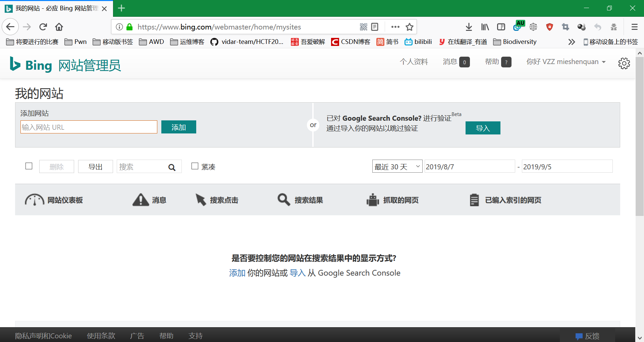Open the Firefox downloads panel
This screenshot has height=342, width=644.
pos(469,27)
